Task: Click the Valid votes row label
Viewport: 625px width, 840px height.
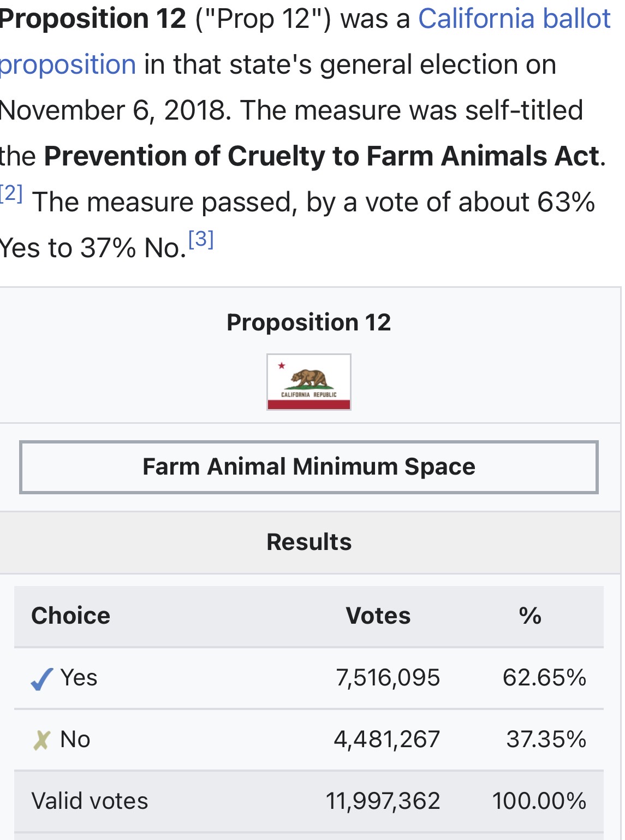Action: (90, 801)
